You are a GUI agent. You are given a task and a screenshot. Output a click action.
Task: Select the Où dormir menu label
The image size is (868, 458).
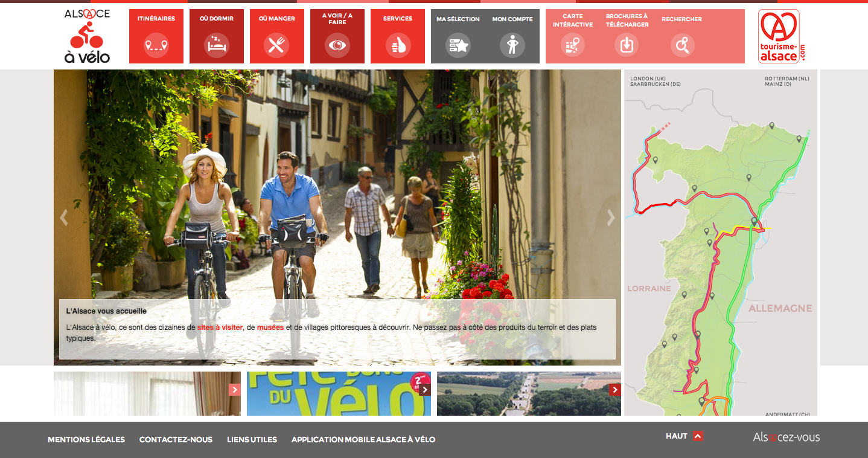coord(217,19)
